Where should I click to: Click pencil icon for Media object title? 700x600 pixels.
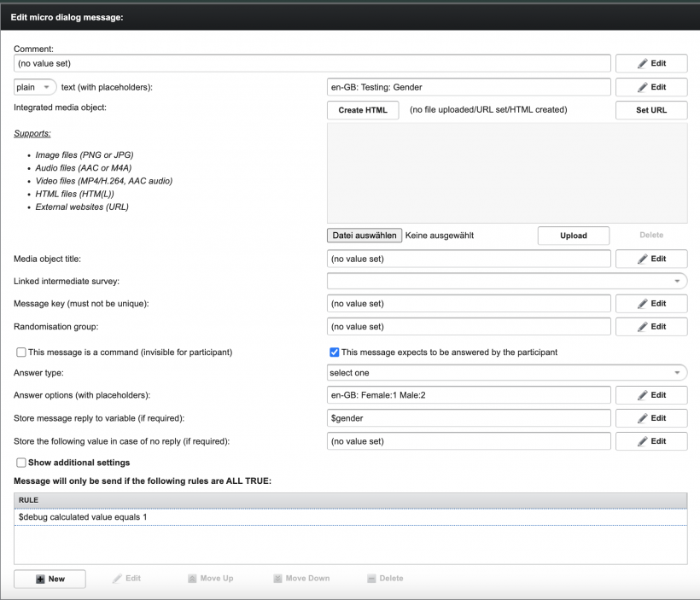[643, 259]
